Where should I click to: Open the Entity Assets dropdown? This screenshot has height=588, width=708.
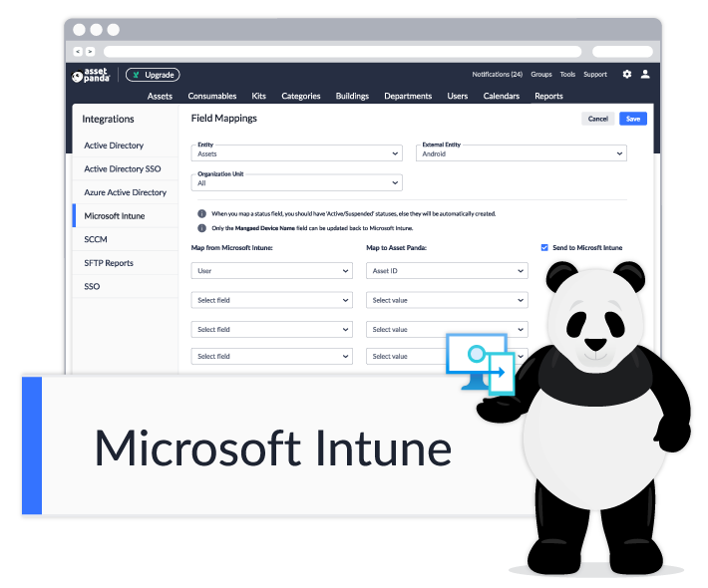296,153
